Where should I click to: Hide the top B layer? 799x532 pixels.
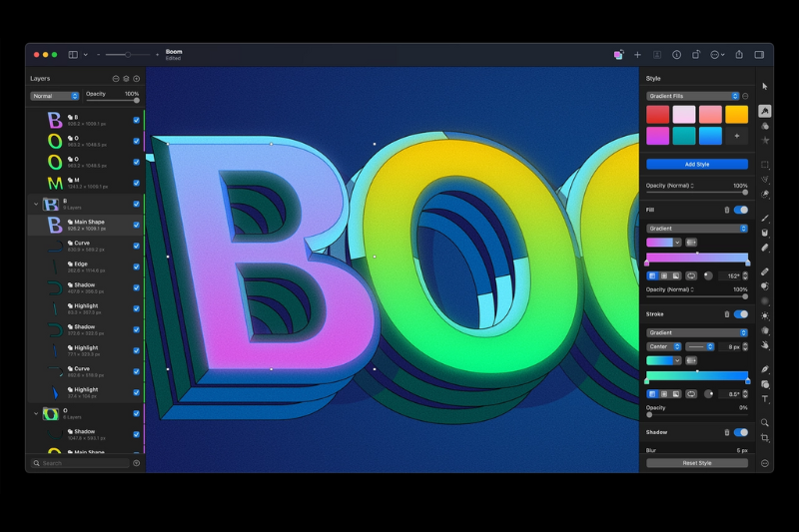click(x=136, y=120)
